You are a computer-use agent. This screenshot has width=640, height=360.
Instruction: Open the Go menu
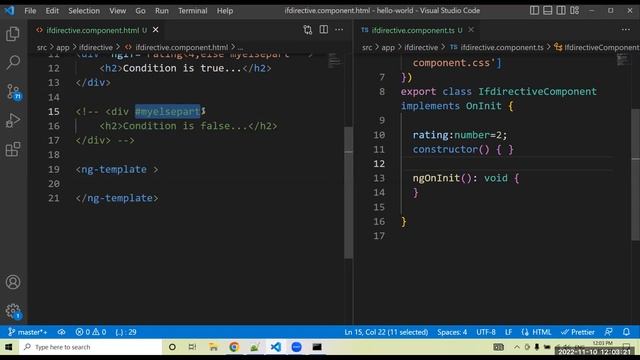tap(140, 11)
